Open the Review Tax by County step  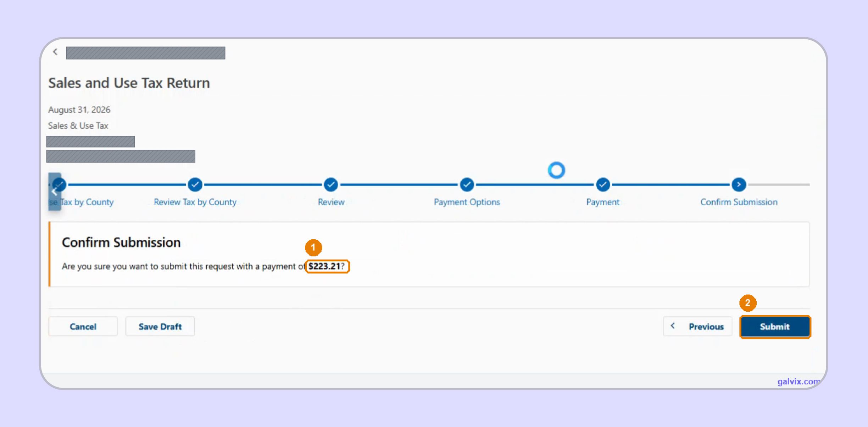[x=195, y=202]
